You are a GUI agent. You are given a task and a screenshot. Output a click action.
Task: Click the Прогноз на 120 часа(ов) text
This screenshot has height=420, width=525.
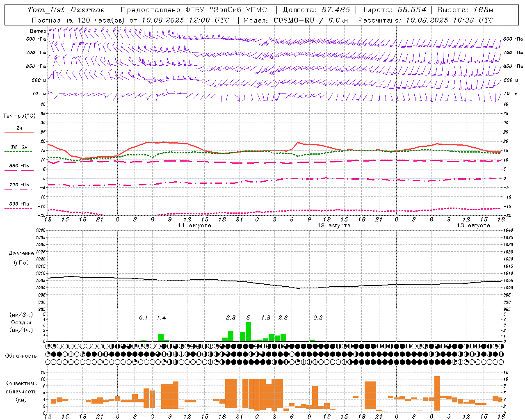pos(79,20)
